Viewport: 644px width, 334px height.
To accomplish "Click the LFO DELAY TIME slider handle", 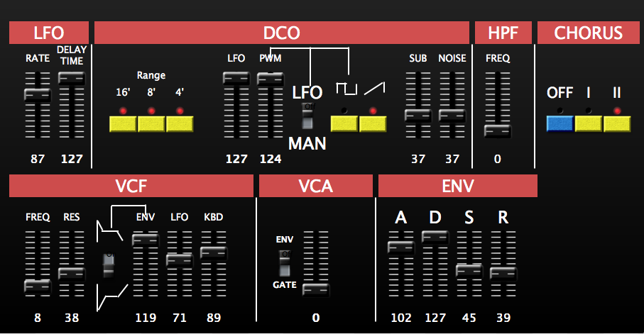I will point(72,78).
